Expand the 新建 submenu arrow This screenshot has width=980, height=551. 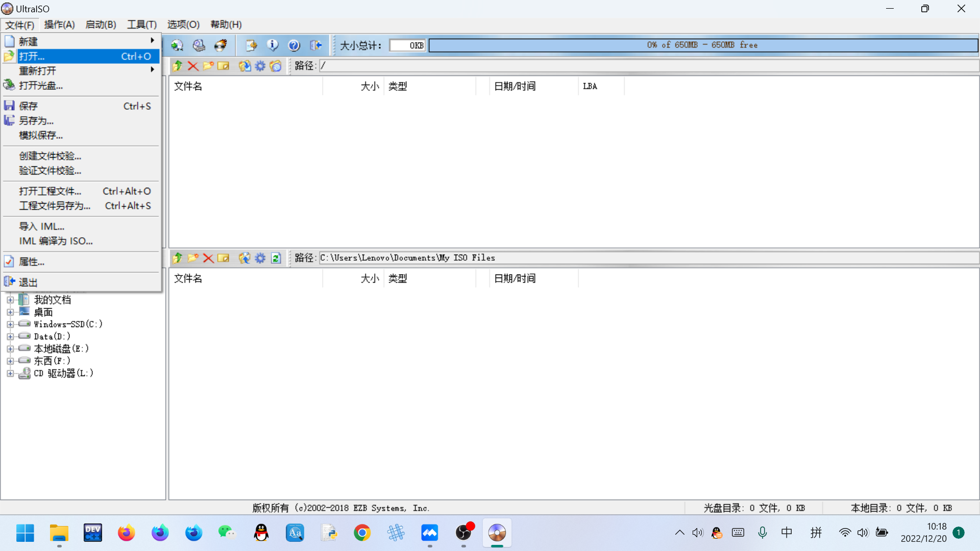pos(152,41)
